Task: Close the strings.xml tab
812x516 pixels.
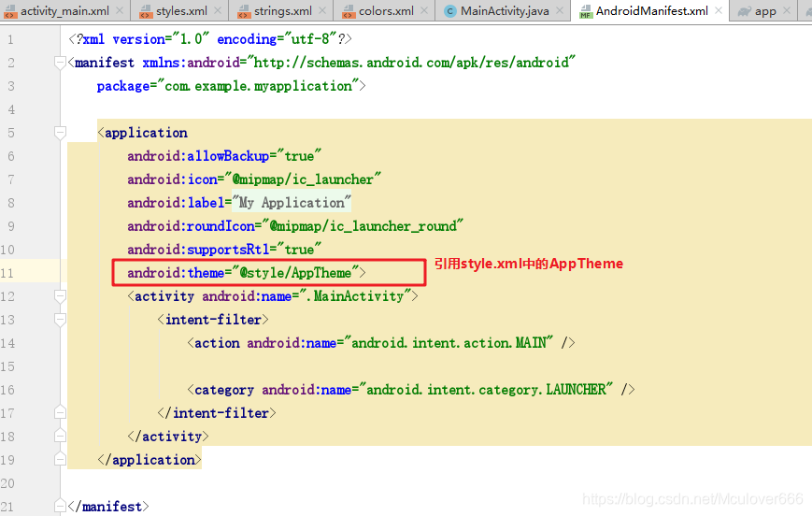Action: tap(322, 10)
